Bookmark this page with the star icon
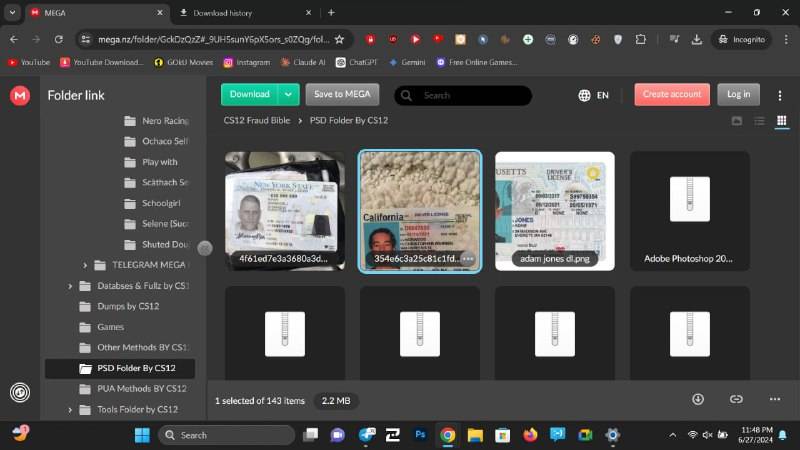The width and height of the screenshot is (800, 450). pyautogui.click(x=339, y=39)
